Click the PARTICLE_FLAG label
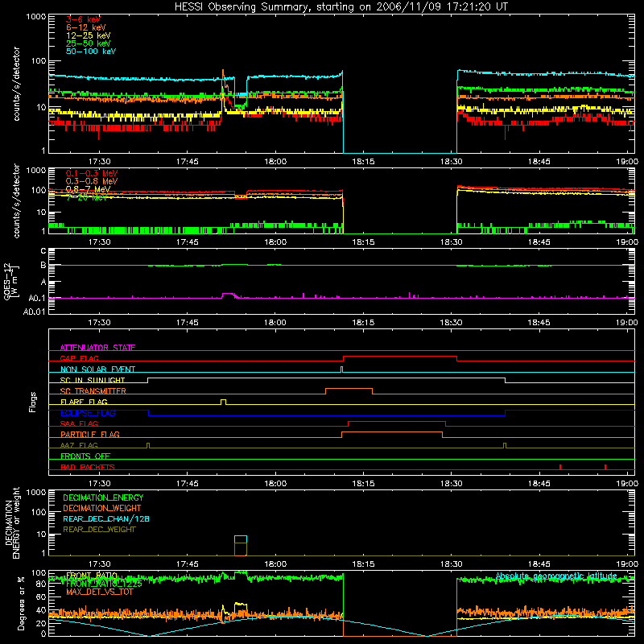Screen dimensions: 644x644 [90, 435]
